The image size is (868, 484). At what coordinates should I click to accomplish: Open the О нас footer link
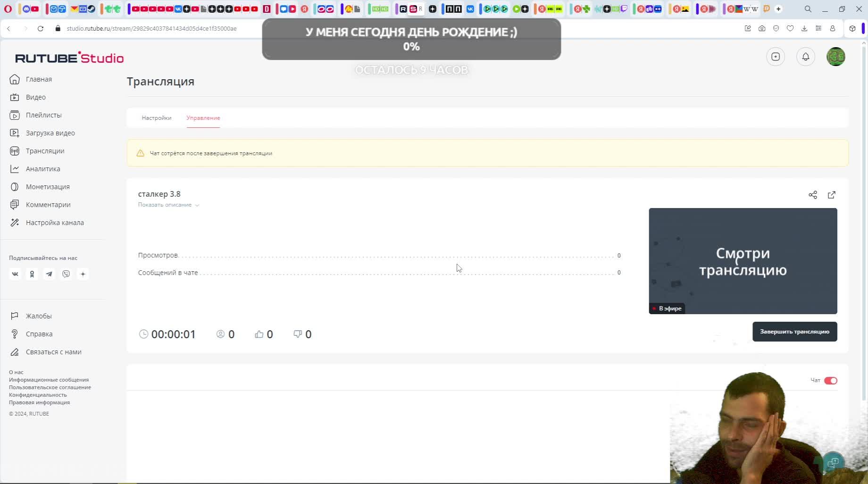coord(16,372)
